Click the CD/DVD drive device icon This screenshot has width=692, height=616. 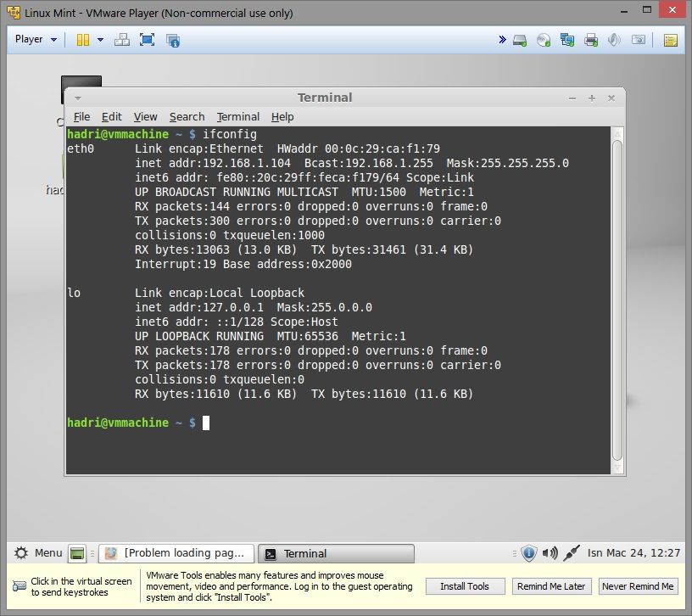[x=544, y=40]
